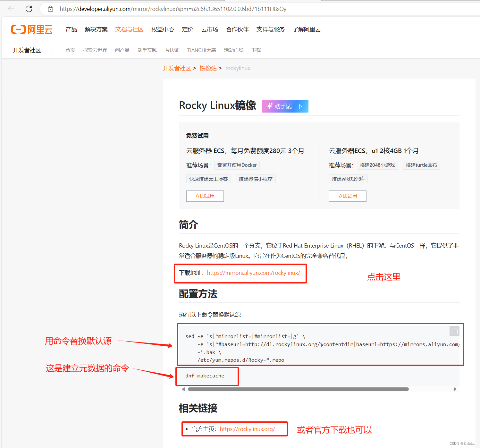Click the 动手试一下 button
Image resolution: width=480 pixels, height=448 pixels.
click(x=285, y=106)
